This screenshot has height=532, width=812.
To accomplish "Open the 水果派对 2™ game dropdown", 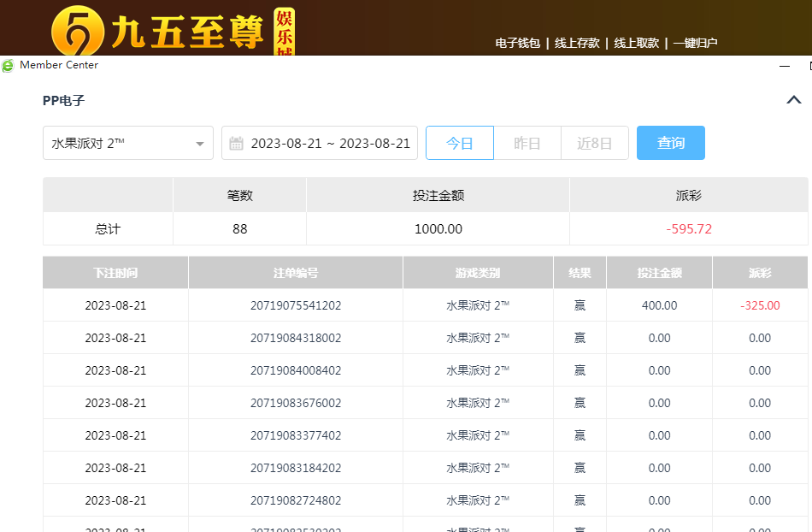I will (x=128, y=143).
